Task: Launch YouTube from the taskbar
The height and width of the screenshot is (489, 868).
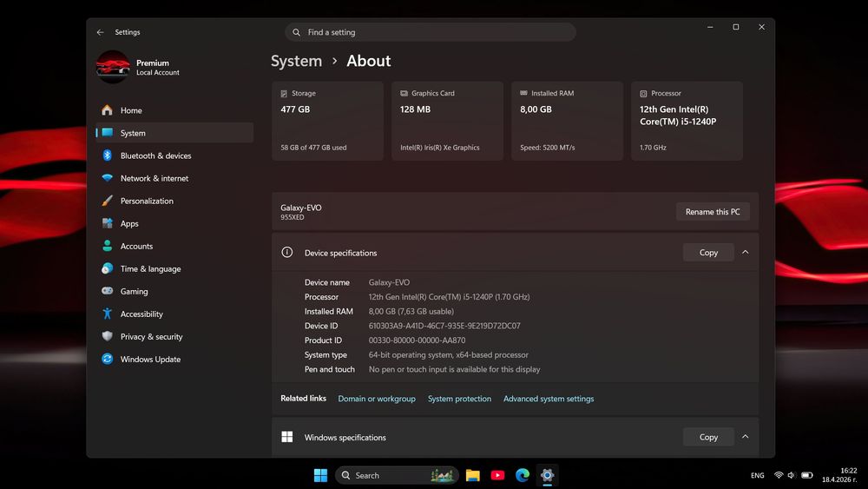Action: click(497, 475)
